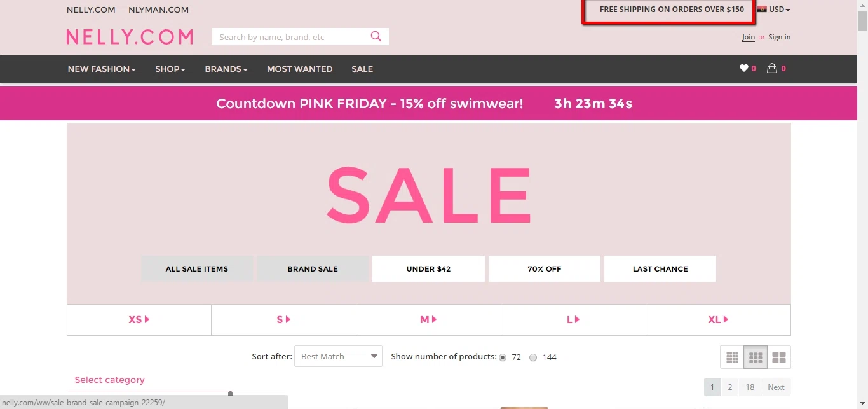This screenshot has width=868, height=409.
Task: Expand the New Fashion menu
Action: coord(102,69)
